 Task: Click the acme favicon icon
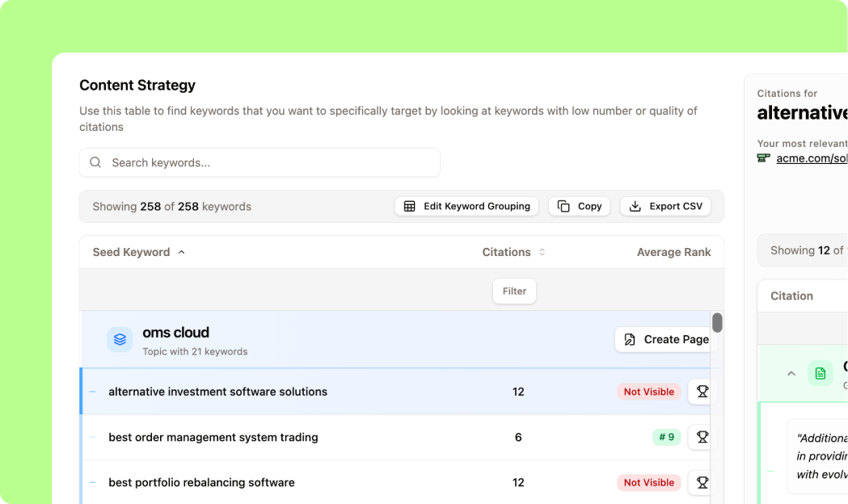[x=763, y=157]
